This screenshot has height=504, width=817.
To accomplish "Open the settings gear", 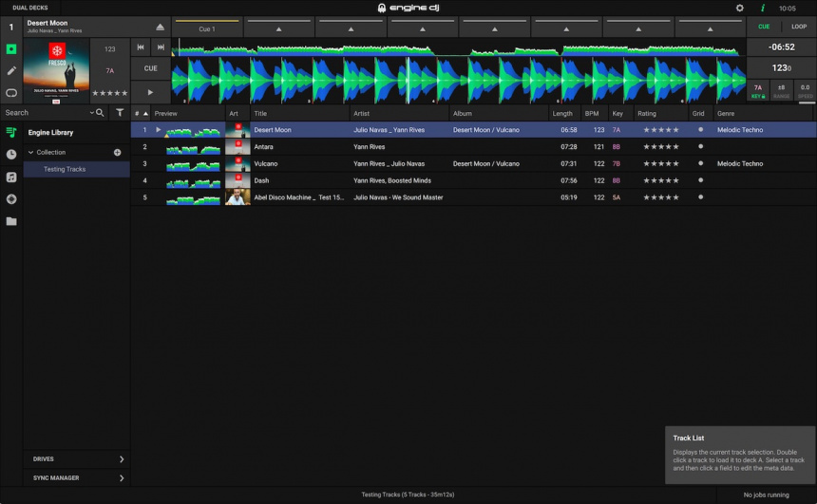I will point(739,8).
